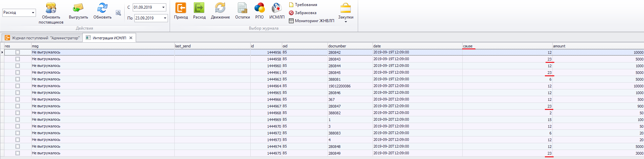Open the РПО journal
Viewport: 644px width, 159px height.
[x=259, y=8]
